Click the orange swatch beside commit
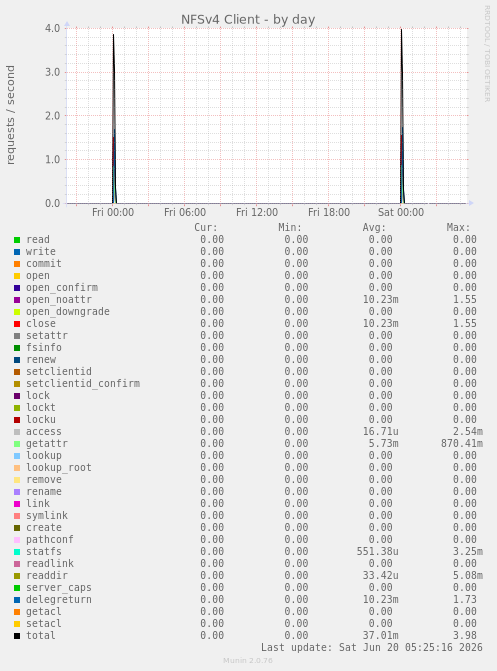 17,264
